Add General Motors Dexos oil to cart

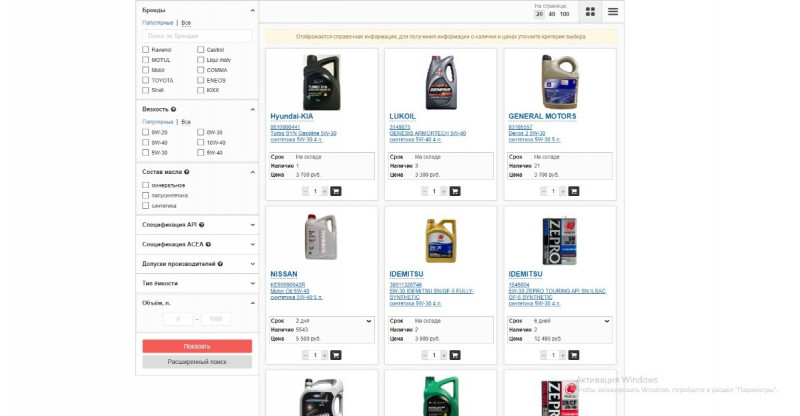(574, 191)
